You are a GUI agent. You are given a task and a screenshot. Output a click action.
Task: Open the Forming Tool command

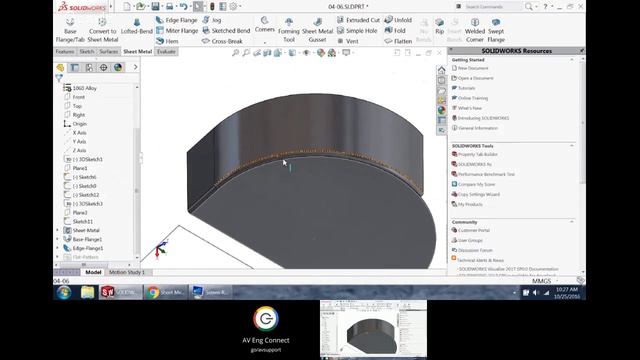tap(289, 30)
